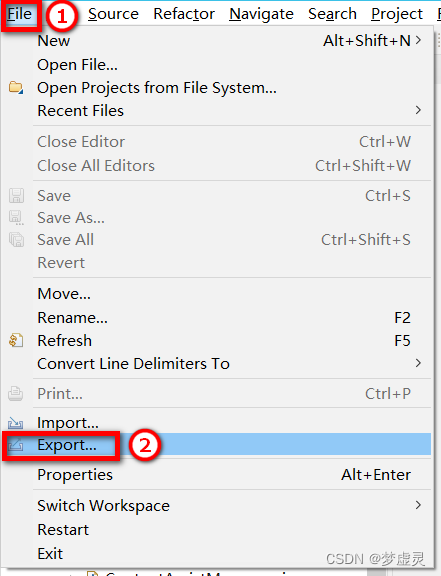Click the Save As icon
Screen dimensions: 441x576
click(16, 217)
